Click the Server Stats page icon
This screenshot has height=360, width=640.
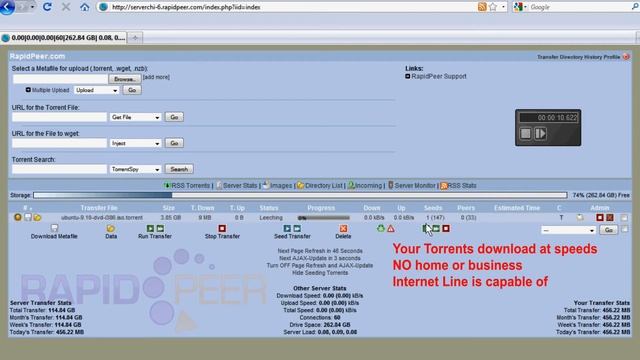[x=219, y=185]
